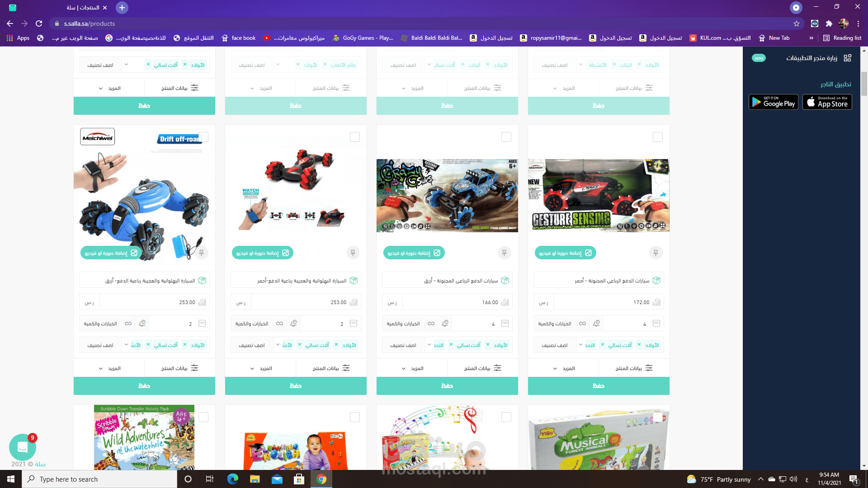
Task: Add image or video to Gesture Sensing car
Action: click(565, 253)
